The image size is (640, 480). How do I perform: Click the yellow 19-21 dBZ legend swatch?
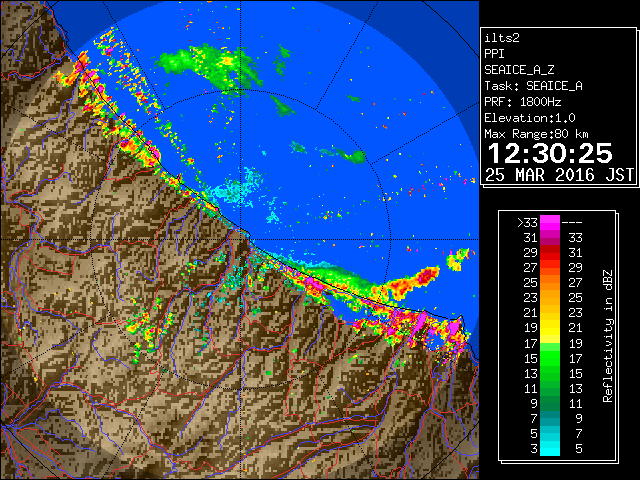click(x=550, y=327)
